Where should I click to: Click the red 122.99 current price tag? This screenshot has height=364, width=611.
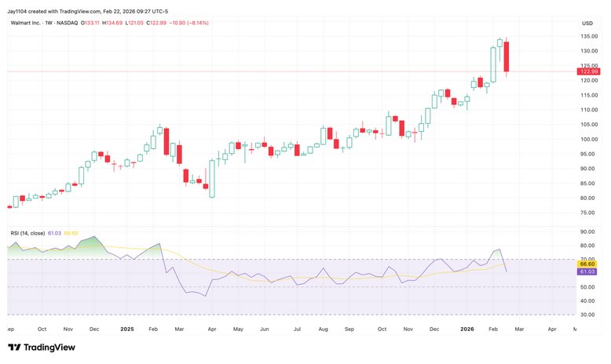[x=589, y=71]
